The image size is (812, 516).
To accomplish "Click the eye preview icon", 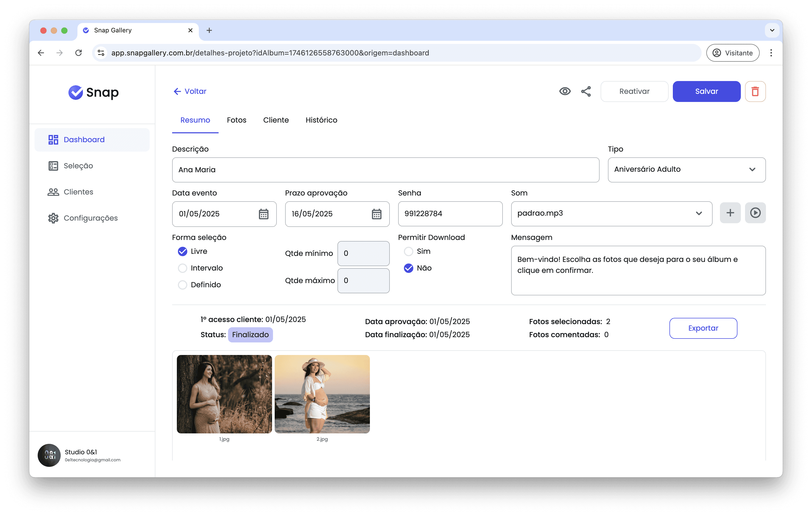I will point(565,91).
